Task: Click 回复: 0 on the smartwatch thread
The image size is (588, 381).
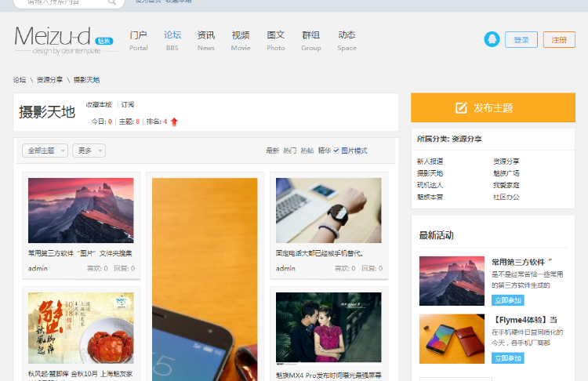Action: 372,268
